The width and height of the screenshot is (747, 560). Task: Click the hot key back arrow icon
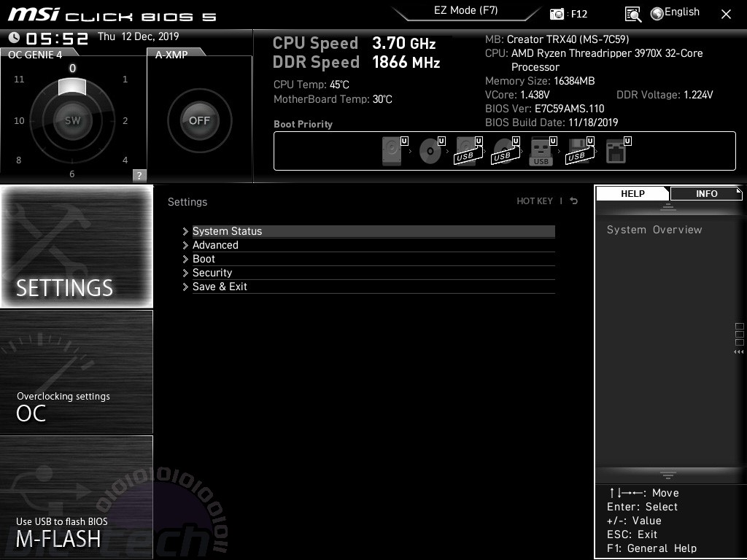574,201
